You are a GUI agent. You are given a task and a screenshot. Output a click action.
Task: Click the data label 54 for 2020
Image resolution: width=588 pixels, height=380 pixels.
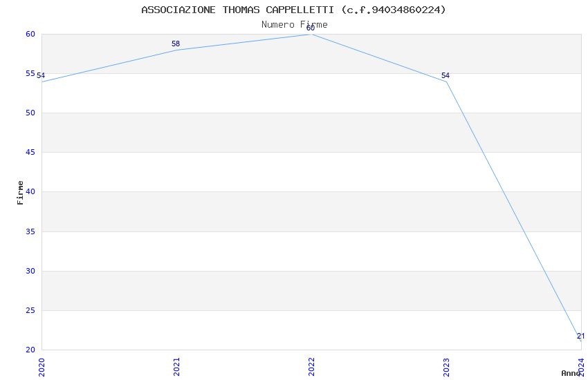(41, 75)
